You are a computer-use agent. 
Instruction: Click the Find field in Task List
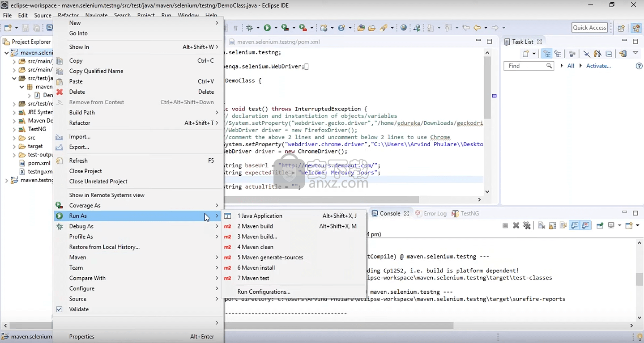[x=529, y=66]
